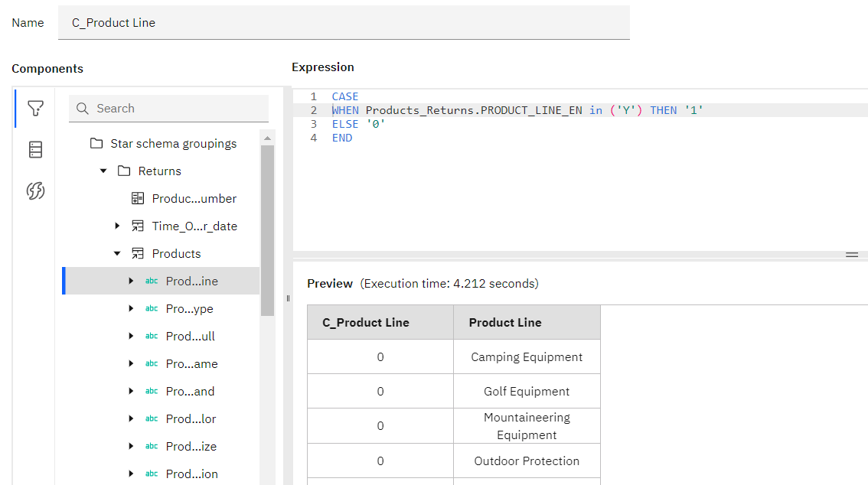868x485 pixels.
Task: Expand the Time_O...r_date node
Action: (117, 226)
